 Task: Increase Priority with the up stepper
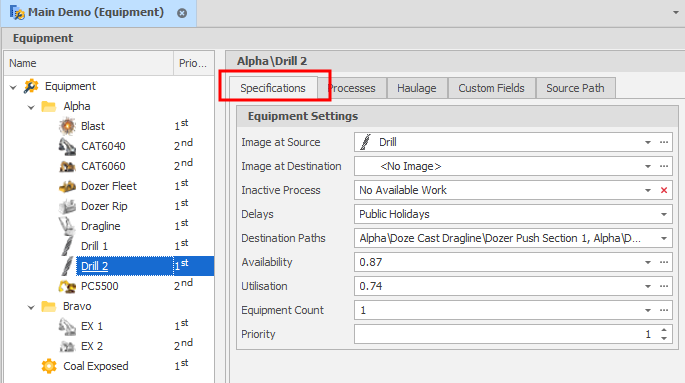[664, 331]
